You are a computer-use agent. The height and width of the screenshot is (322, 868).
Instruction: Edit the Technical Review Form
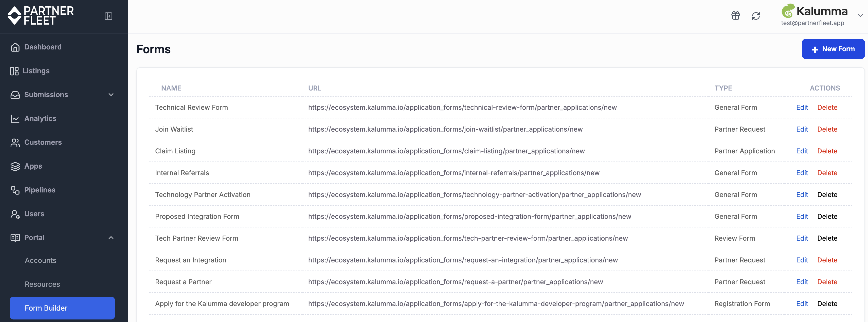(802, 107)
